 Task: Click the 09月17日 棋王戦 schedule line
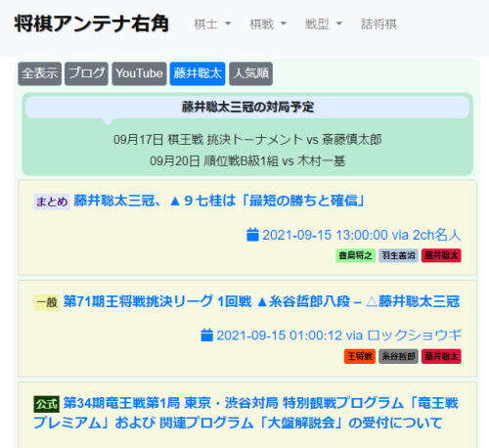coord(247,140)
